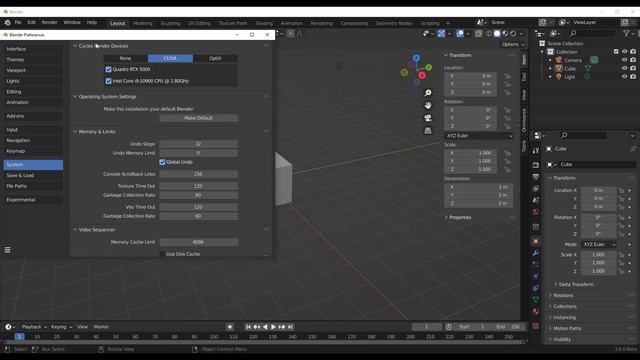640x360 pixels.
Task: Open the Tool properties tab icon
Action: (536, 151)
